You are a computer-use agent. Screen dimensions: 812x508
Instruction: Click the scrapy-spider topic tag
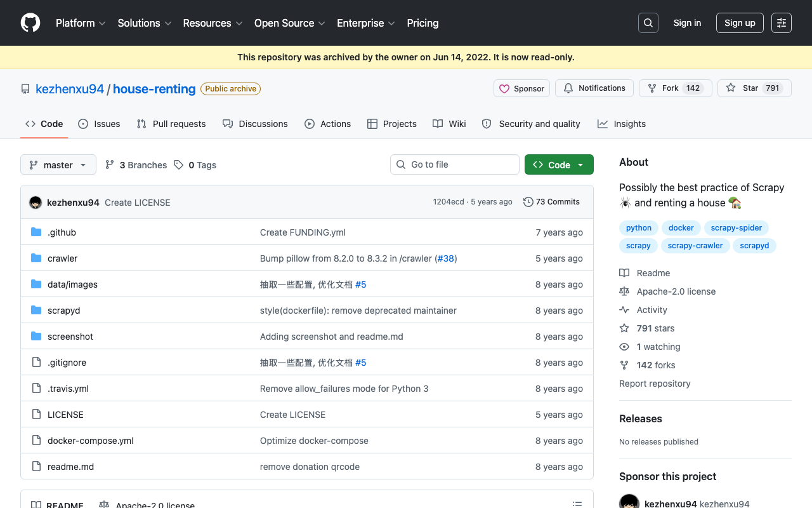coord(737,228)
